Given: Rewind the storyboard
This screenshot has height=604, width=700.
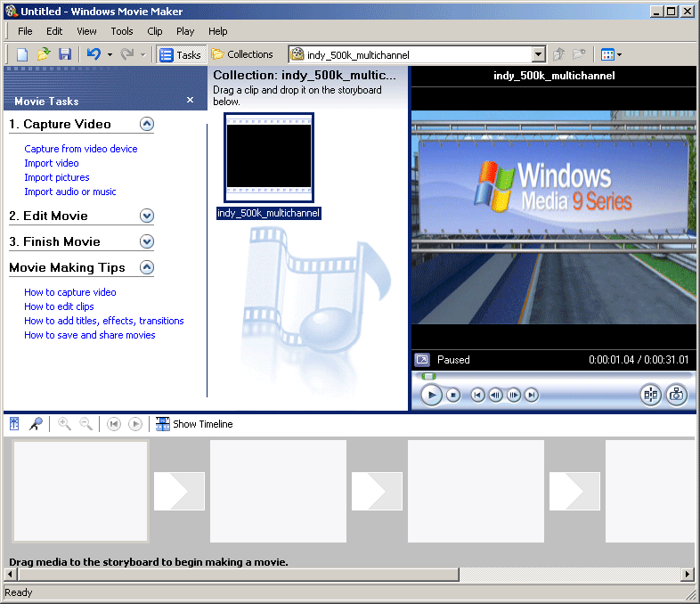Looking at the screenshot, I should point(114,424).
